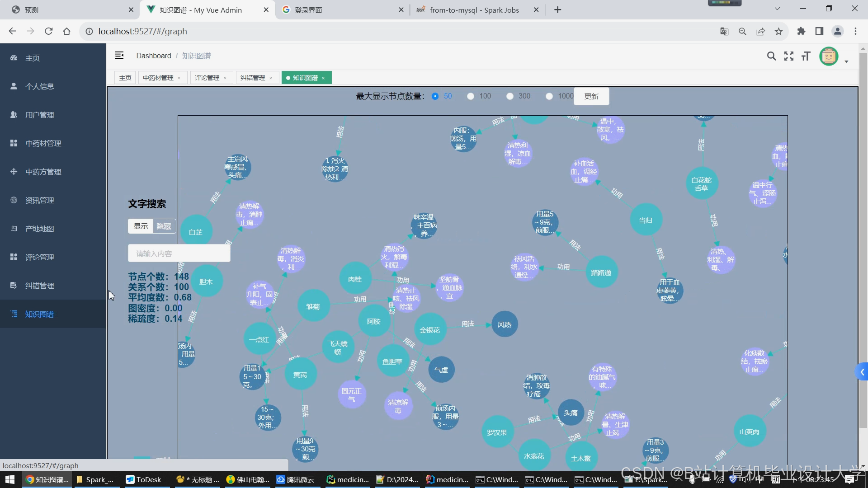
Task: Open the 产地地图 sidebar item
Action: tap(39, 229)
